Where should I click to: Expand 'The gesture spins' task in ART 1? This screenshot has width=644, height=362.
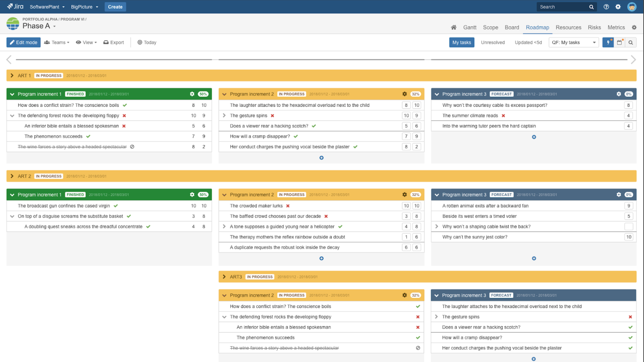click(224, 115)
